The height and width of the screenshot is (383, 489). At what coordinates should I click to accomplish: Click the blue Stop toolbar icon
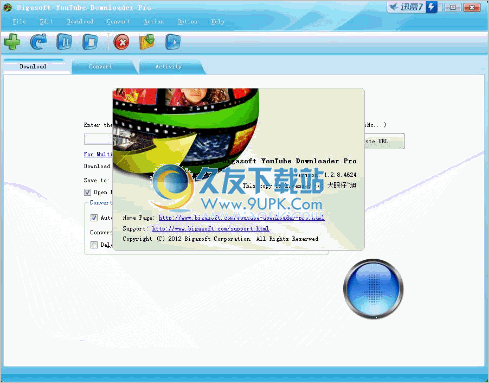pyautogui.click(x=90, y=42)
